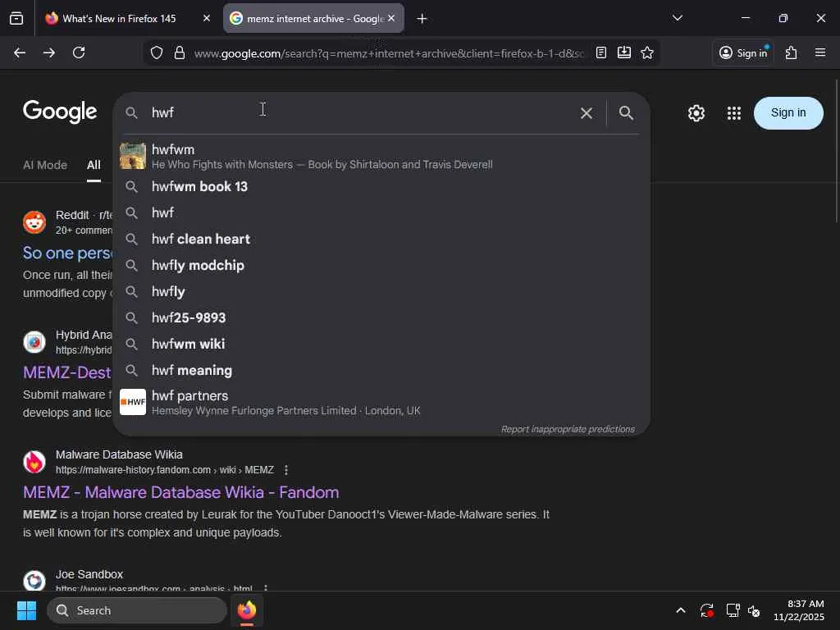List all tabs dropdown arrow
This screenshot has height=630, width=840.
pos(677,18)
